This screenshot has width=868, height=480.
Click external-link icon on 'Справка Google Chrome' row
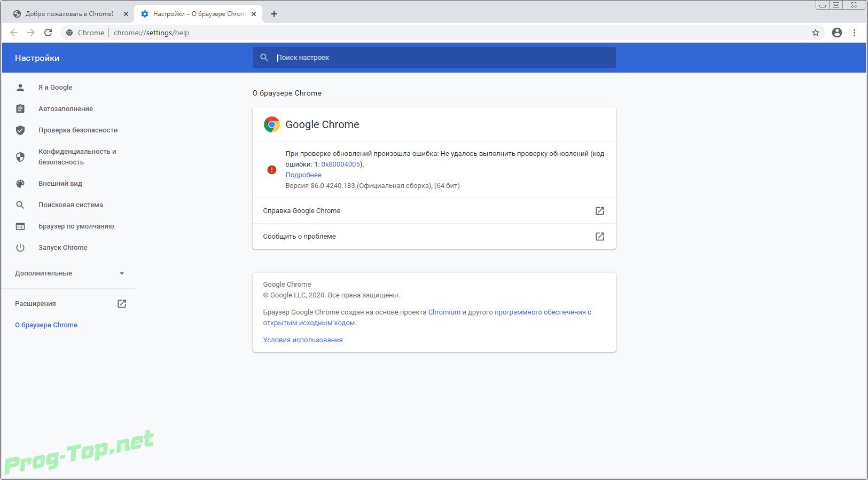600,211
